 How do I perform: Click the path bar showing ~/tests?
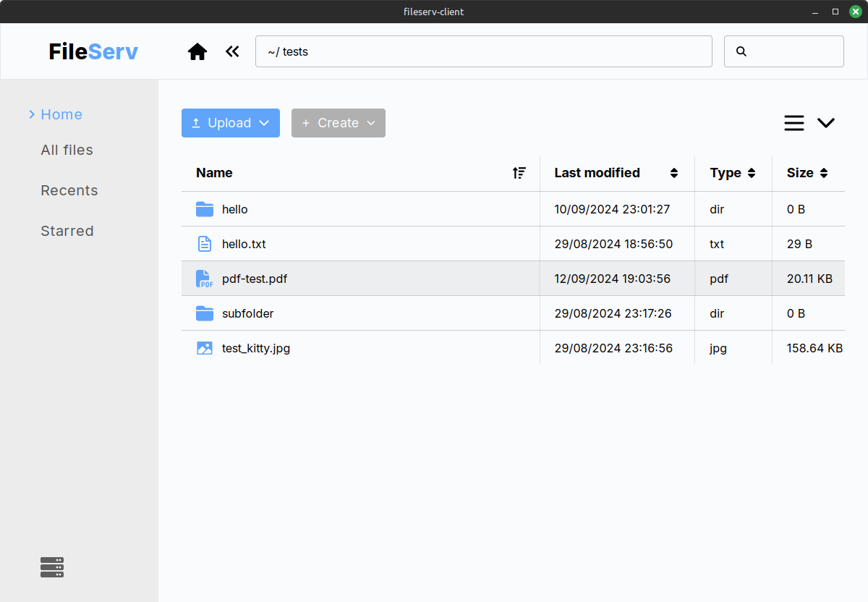pos(483,51)
